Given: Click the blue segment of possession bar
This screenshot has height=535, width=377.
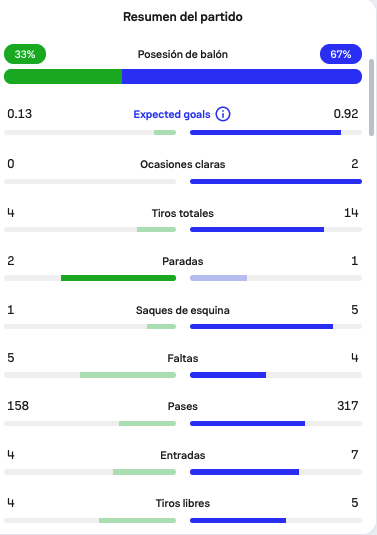Looking at the screenshot, I should pyautogui.click(x=242, y=76).
